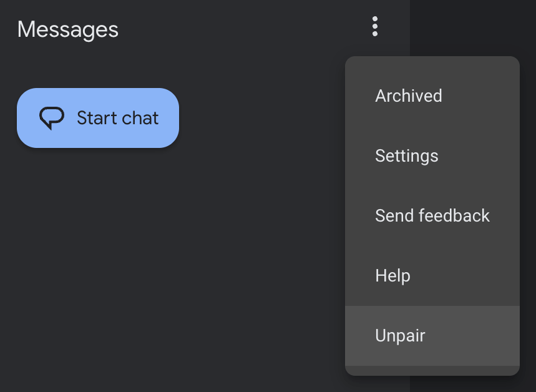536x392 pixels.
Task: Open the Help menu entry
Action: point(393,276)
